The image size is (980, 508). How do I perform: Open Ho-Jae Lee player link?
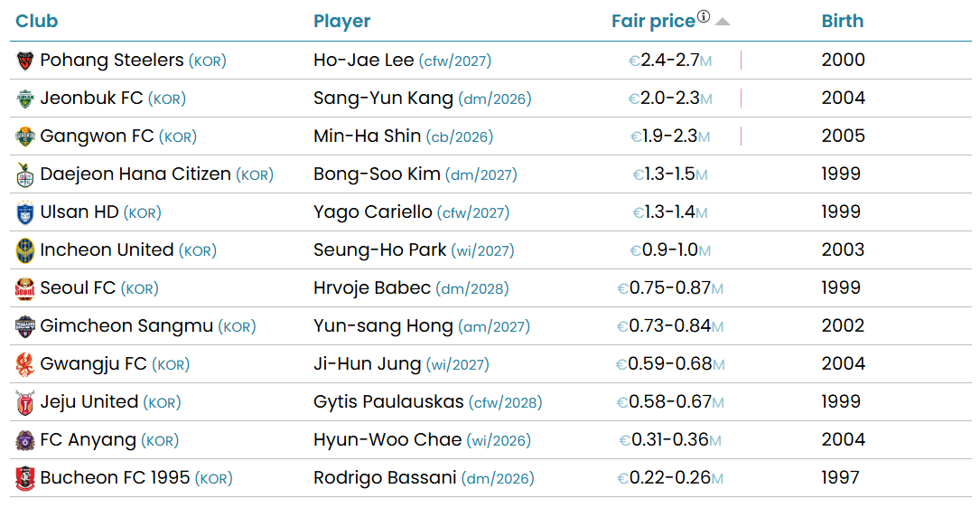click(363, 61)
